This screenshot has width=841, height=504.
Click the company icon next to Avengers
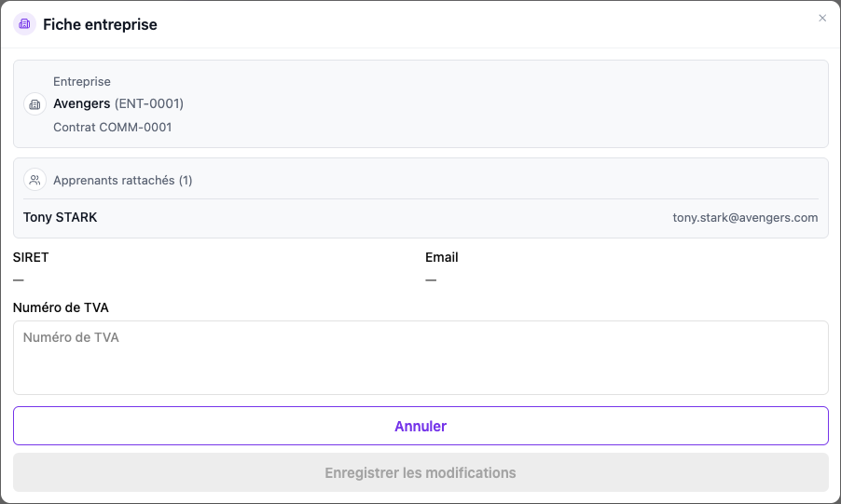click(34, 104)
